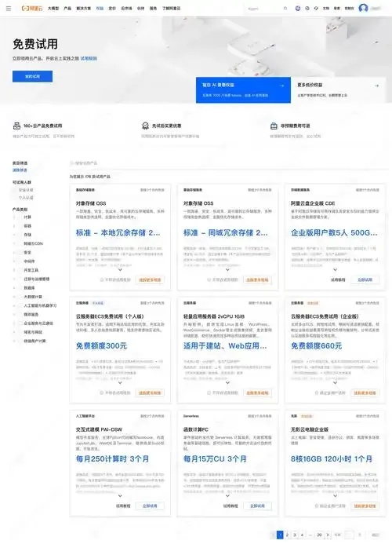Expand details of 无影云电脑企业版 card
Viewport: 392px width, 544px height.
click(x=335, y=496)
